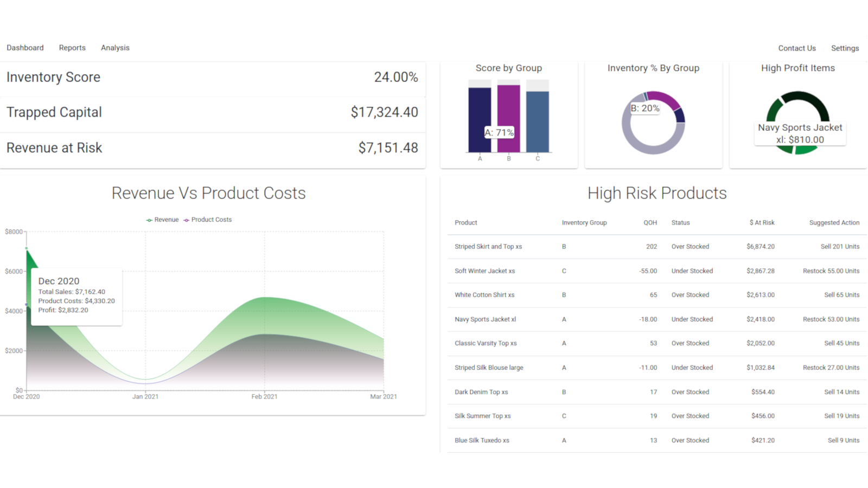Image resolution: width=868 pixels, height=488 pixels.
Task: Click the $2,867.28 at-risk amount
Action: [x=761, y=271]
